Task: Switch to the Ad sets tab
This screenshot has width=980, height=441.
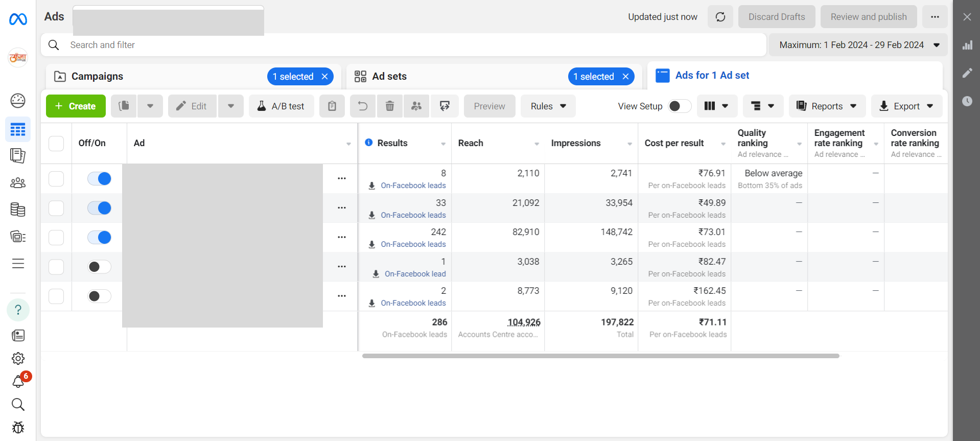Action: pyautogui.click(x=389, y=76)
